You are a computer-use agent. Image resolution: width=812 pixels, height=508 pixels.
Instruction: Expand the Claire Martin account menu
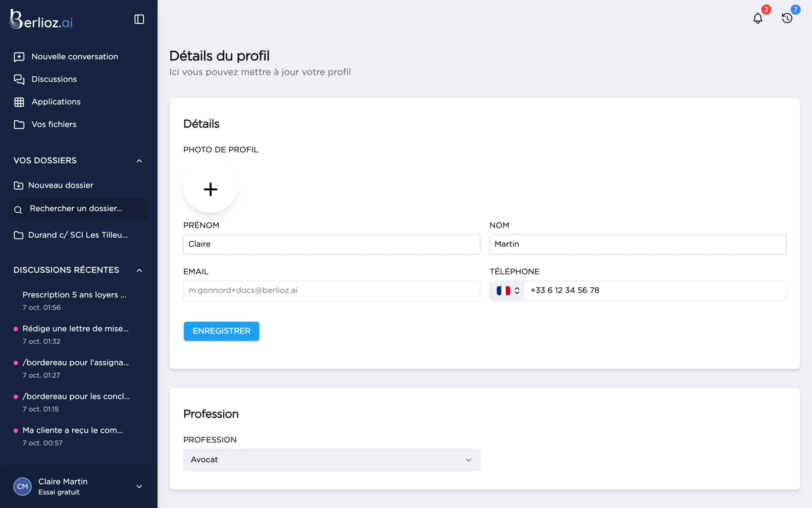click(139, 487)
